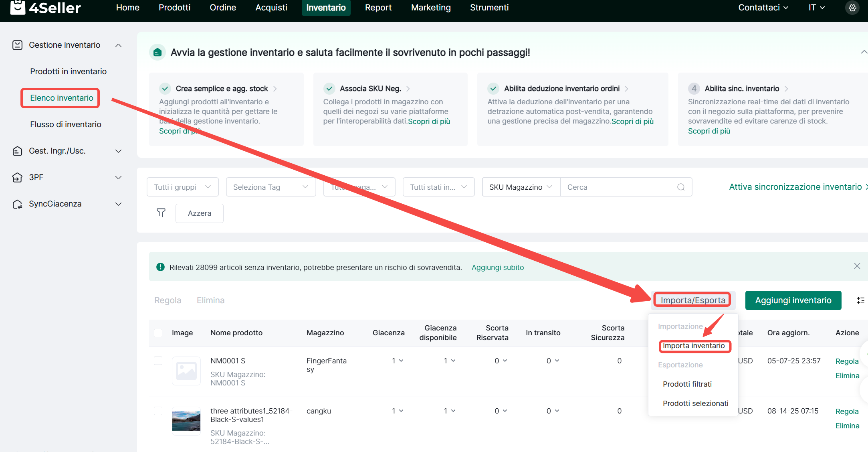Open the Seleziona Tag dropdown
Screen dimensions: 868x452
[x=270, y=187]
